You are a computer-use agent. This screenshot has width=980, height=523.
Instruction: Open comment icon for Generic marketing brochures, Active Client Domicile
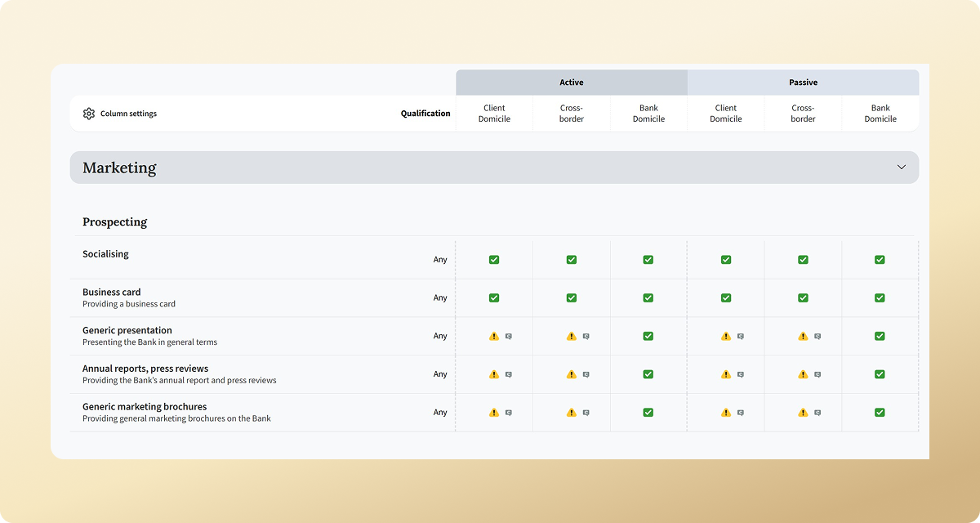508,413
